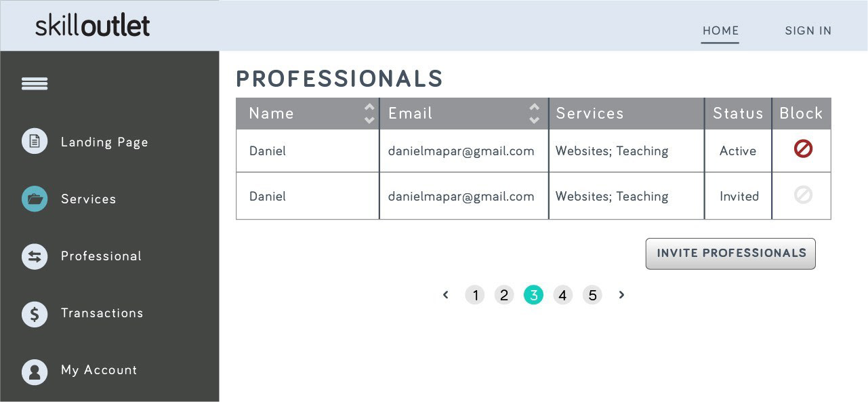
Task: Open the My Account person icon
Action: coord(35,371)
